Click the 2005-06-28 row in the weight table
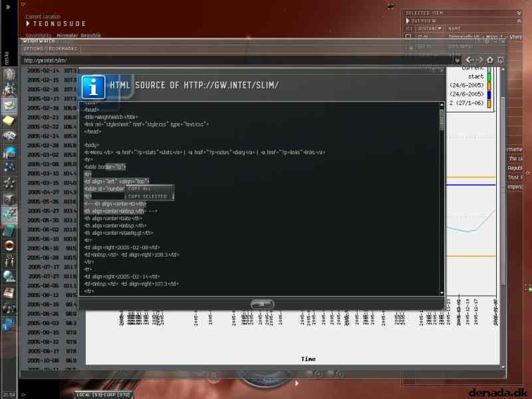 52,257
